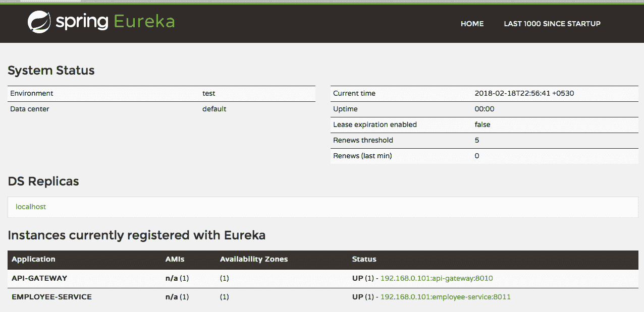Click the System Status heading
Image resolution: width=644 pixels, height=312 pixels.
tap(51, 71)
